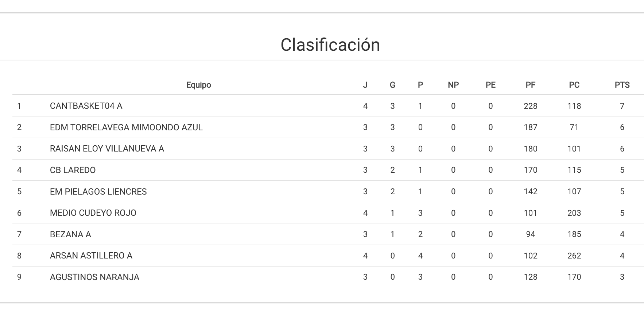Viewport: 644px width, 318px height.
Task: Click the G wins column header
Action: pyautogui.click(x=392, y=85)
